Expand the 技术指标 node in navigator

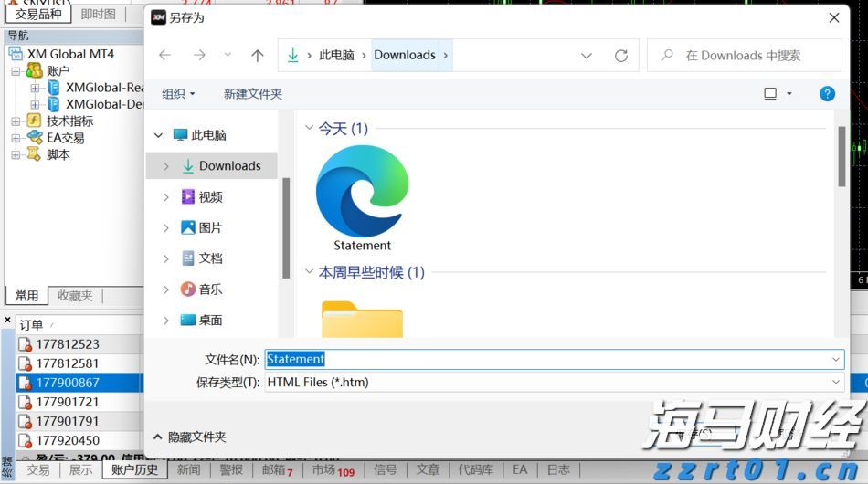tap(16, 121)
